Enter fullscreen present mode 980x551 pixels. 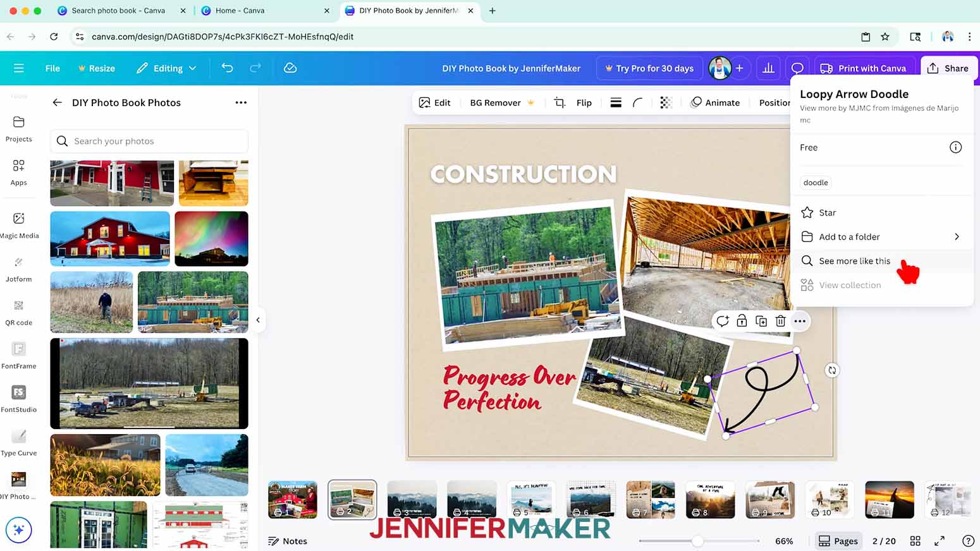point(940,541)
